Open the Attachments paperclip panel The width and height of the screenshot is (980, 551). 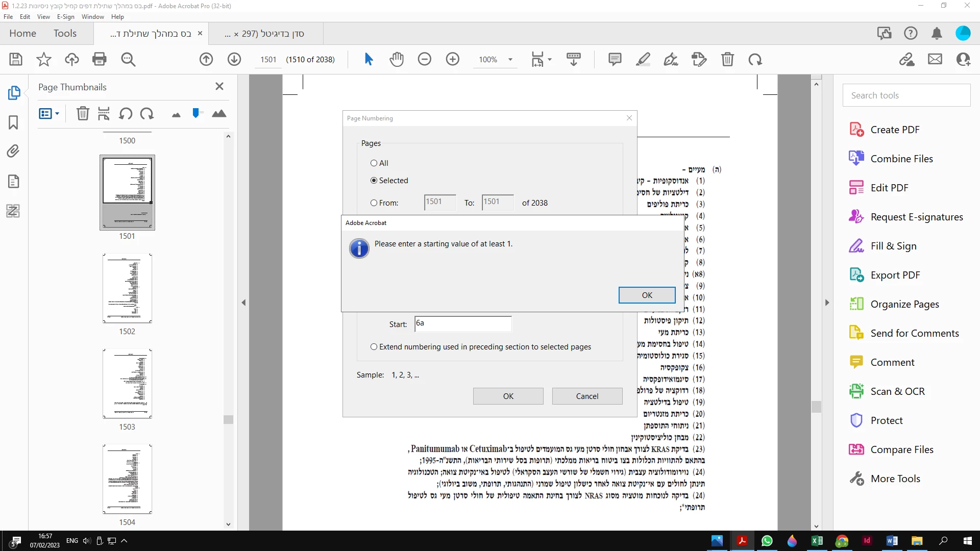[14, 152]
